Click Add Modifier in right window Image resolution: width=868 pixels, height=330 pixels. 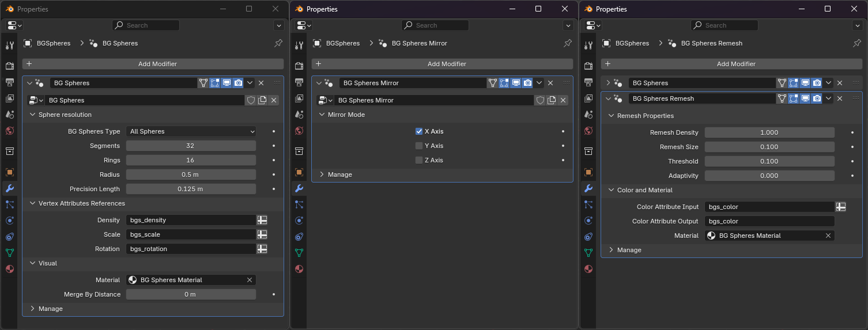[x=732, y=64]
